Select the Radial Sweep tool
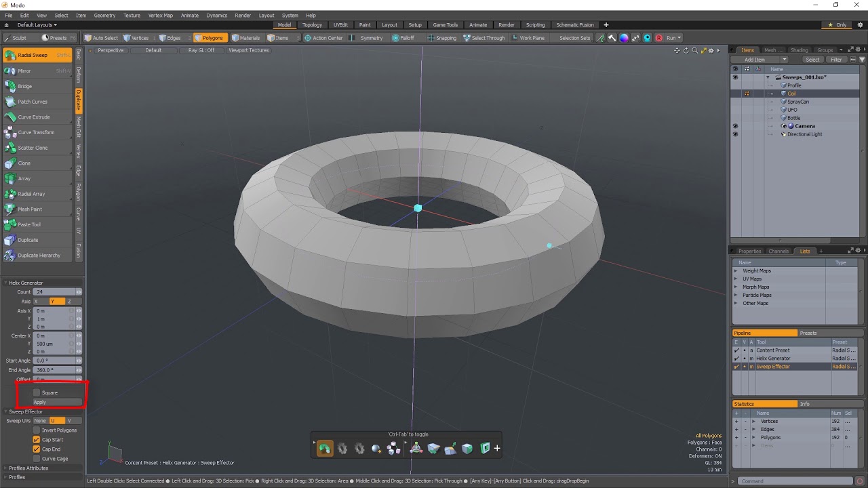 click(37, 55)
